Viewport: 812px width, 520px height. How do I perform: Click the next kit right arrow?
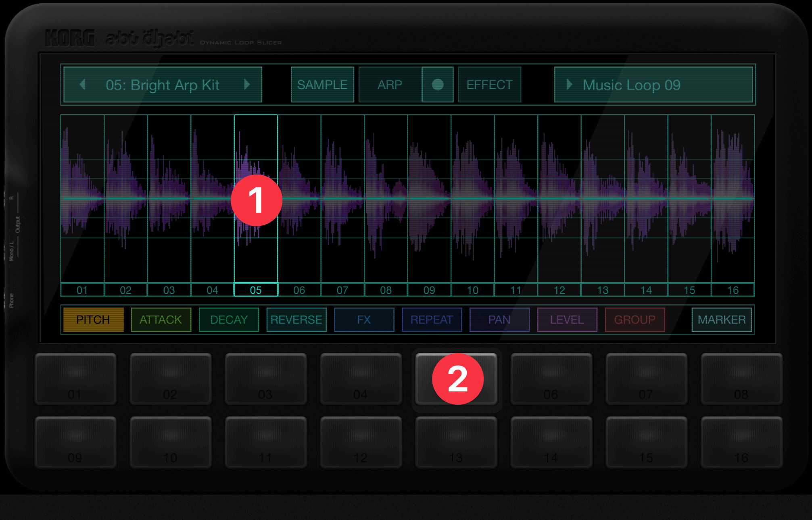point(247,85)
